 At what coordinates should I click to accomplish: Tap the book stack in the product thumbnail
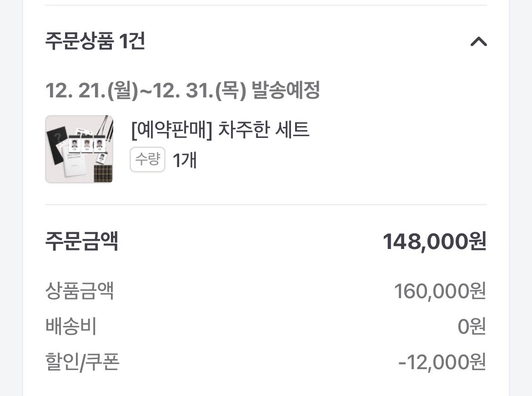point(103,174)
